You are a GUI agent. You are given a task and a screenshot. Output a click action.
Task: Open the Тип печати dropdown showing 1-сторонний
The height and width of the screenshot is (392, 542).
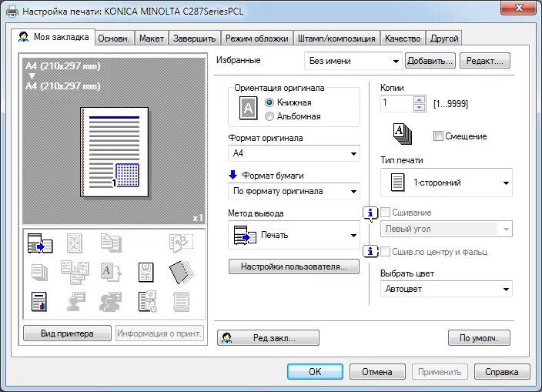pyautogui.click(x=447, y=183)
